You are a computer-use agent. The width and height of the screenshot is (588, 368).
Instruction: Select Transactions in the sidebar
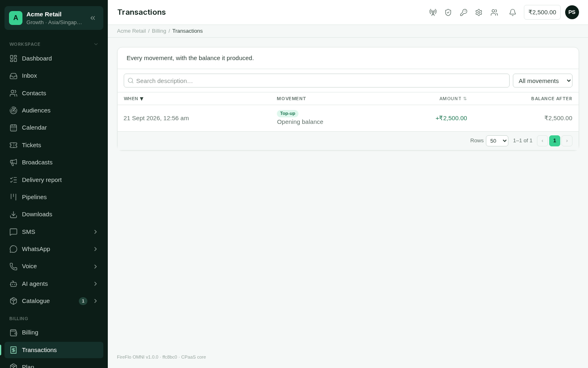[54, 350]
